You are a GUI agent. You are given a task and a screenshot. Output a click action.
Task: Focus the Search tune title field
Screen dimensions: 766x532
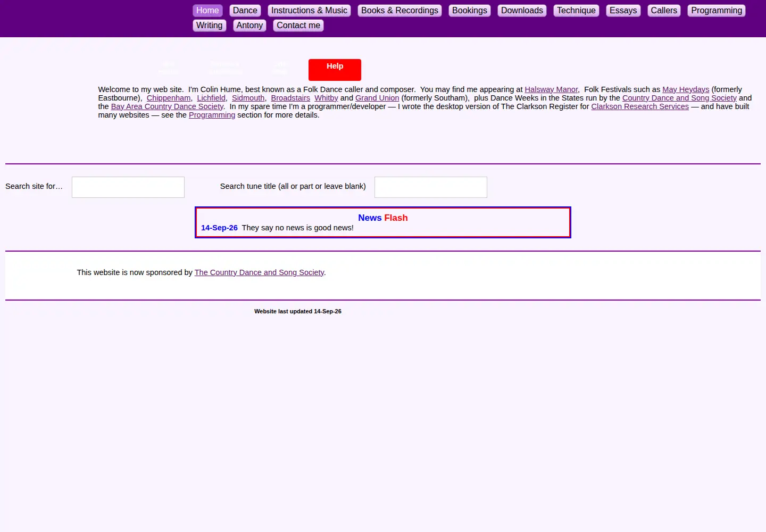(x=431, y=187)
